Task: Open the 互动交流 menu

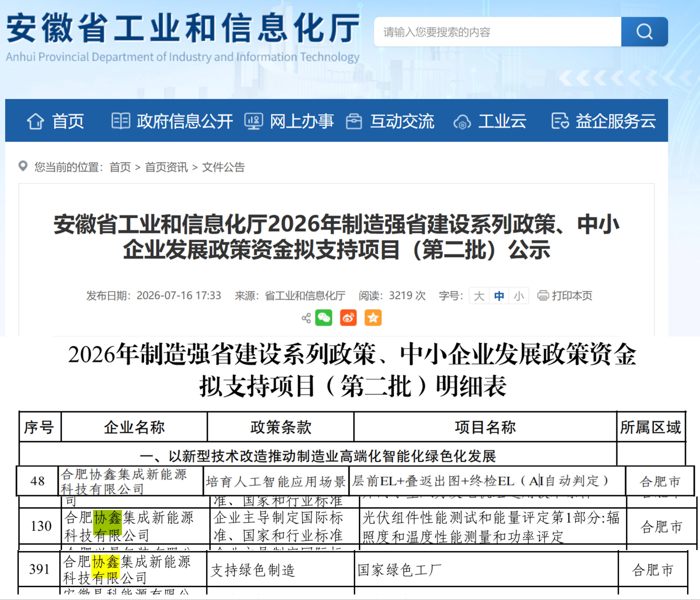Action: coord(402,121)
